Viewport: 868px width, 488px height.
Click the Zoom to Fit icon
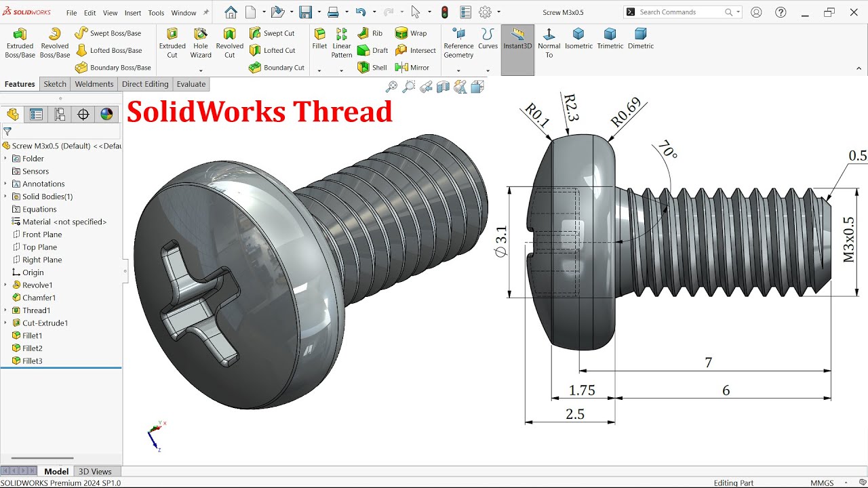391,86
